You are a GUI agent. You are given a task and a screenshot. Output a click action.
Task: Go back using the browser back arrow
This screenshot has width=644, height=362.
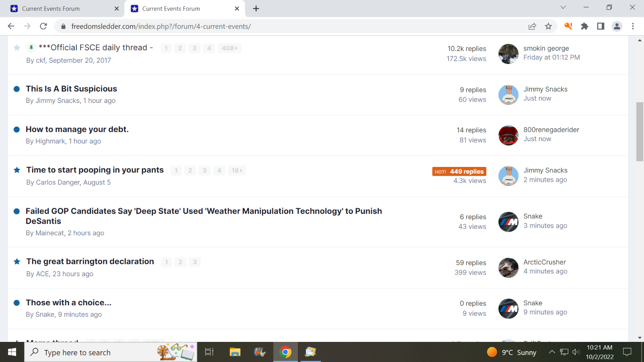click(x=11, y=26)
